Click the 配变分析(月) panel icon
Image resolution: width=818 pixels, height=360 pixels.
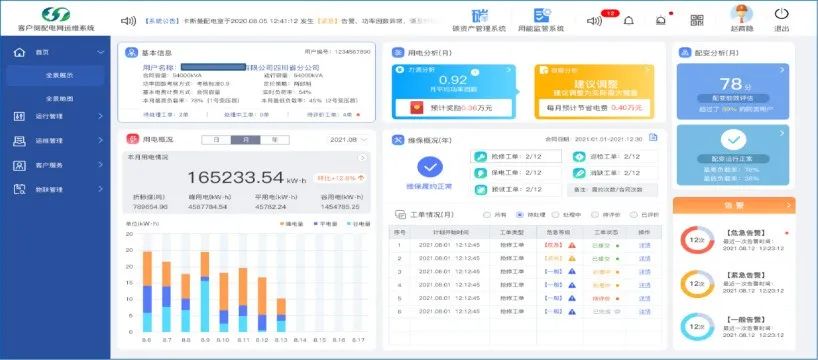[x=685, y=52]
